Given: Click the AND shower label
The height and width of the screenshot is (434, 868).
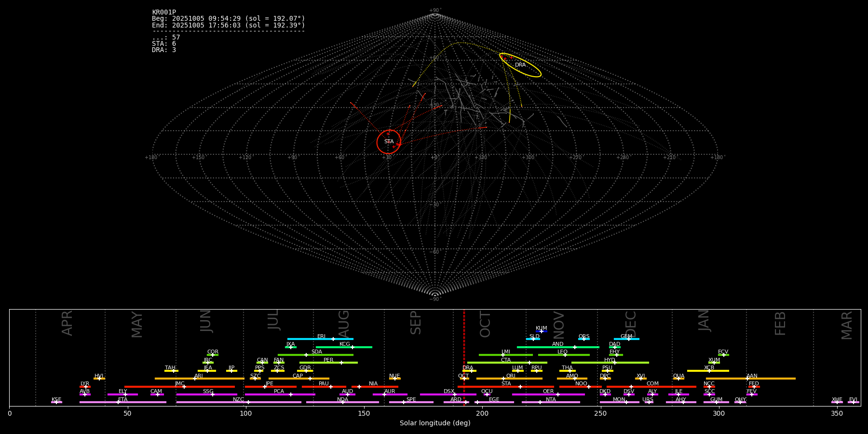Looking at the screenshot, I should point(557,344).
